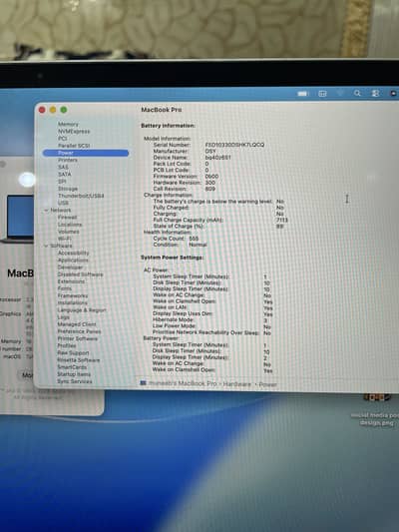Click the battery Serial Number value
This screenshot has width=399, height=532.
point(234,145)
